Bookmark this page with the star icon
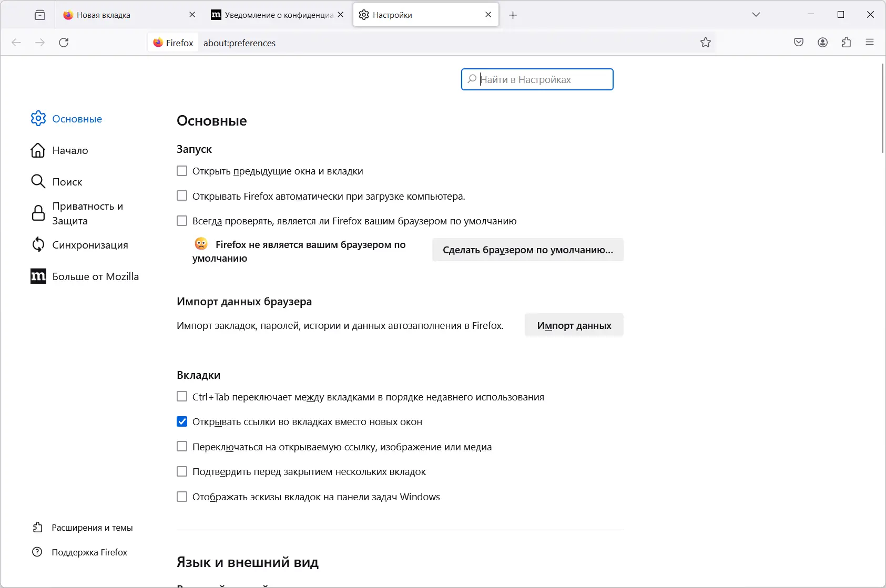 [706, 43]
